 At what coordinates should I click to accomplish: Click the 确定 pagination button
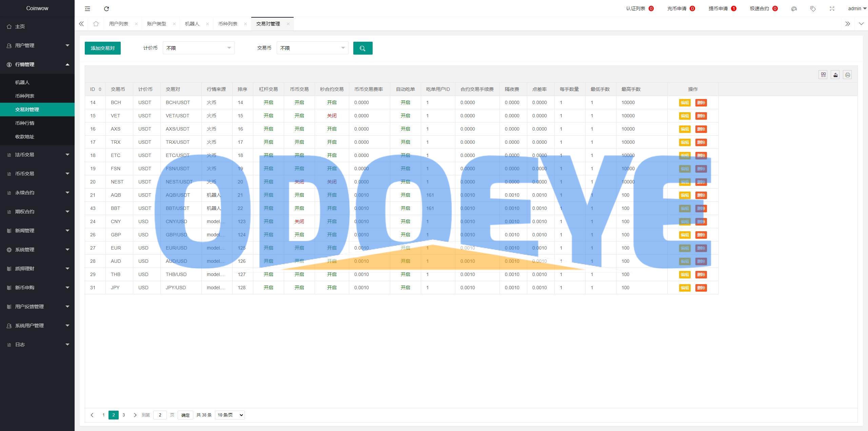(x=185, y=415)
